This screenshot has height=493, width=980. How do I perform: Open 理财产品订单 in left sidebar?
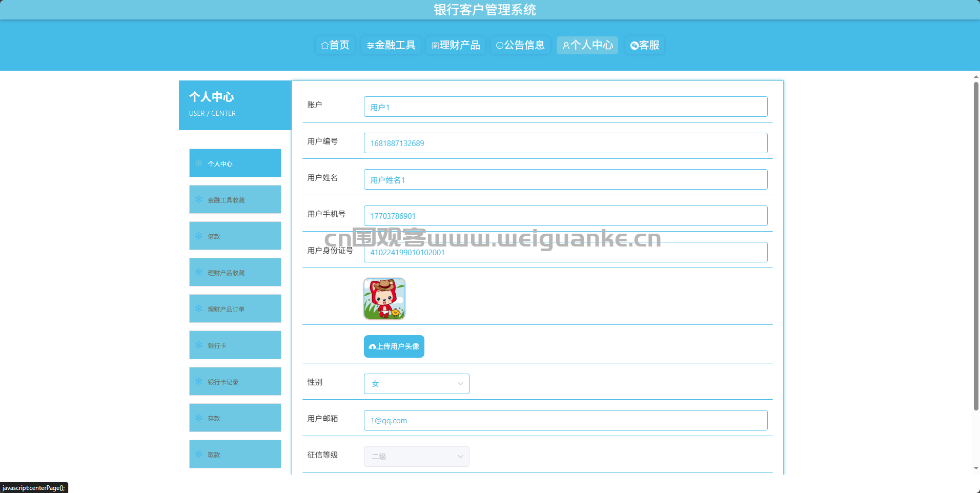pyautogui.click(x=235, y=309)
